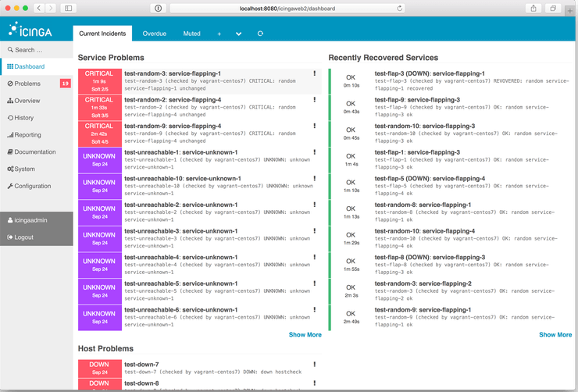
Task: Switch to the Overdue tab
Action: pyautogui.click(x=155, y=34)
